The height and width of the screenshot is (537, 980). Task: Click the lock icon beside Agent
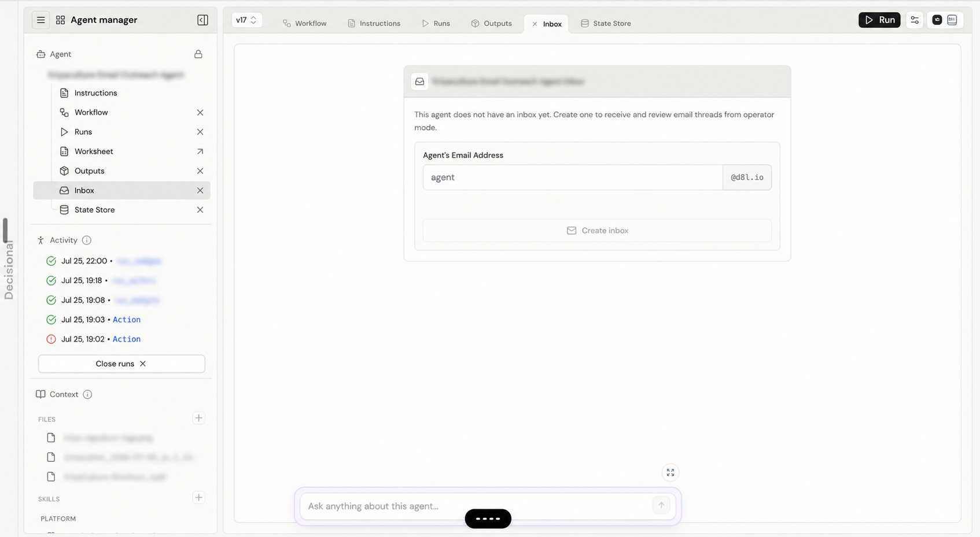click(x=198, y=54)
